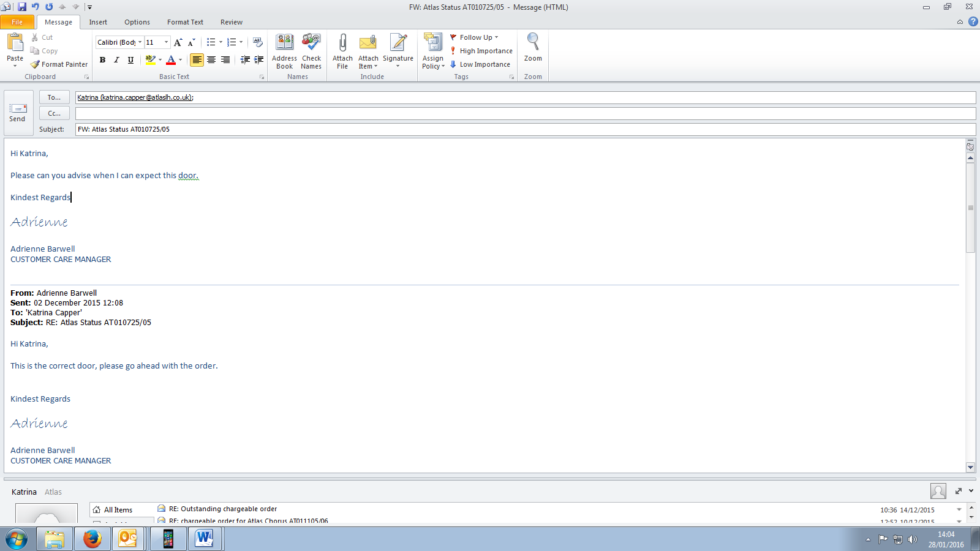This screenshot has width=980, height=551.
Task: Toggle High Importance flag
Action: click(481, 51)
